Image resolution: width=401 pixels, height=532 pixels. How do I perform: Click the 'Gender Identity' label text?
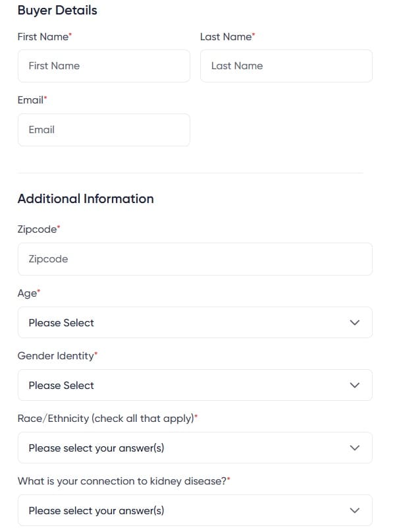[55, 356]
